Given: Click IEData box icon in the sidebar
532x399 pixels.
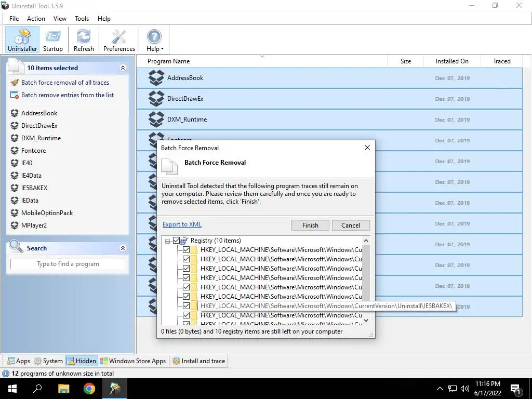Looking at the screenshot, I should 14,200.
